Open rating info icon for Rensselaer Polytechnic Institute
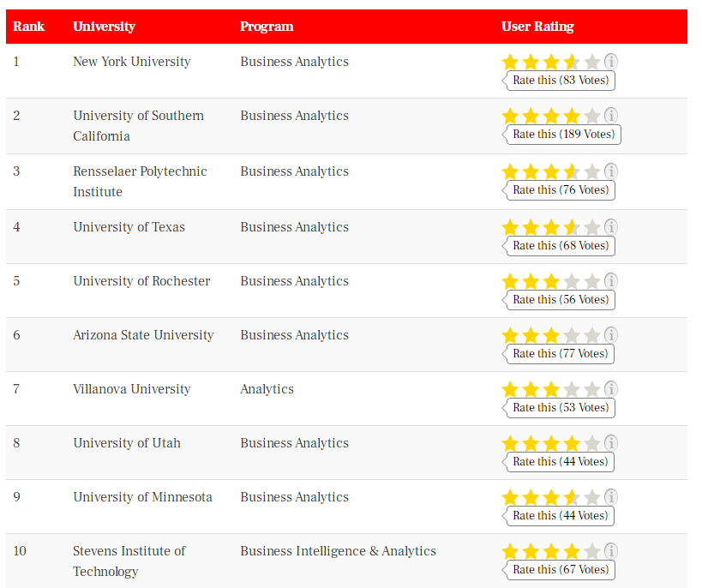702x588 pixels. pyautogui.click(x=610, y=171)
